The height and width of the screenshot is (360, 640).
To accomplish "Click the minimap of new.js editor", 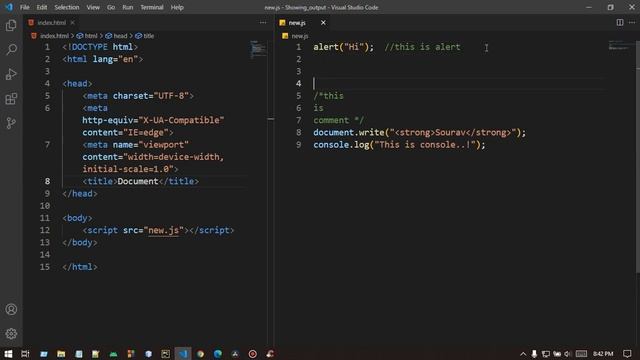I will [620, 45].
